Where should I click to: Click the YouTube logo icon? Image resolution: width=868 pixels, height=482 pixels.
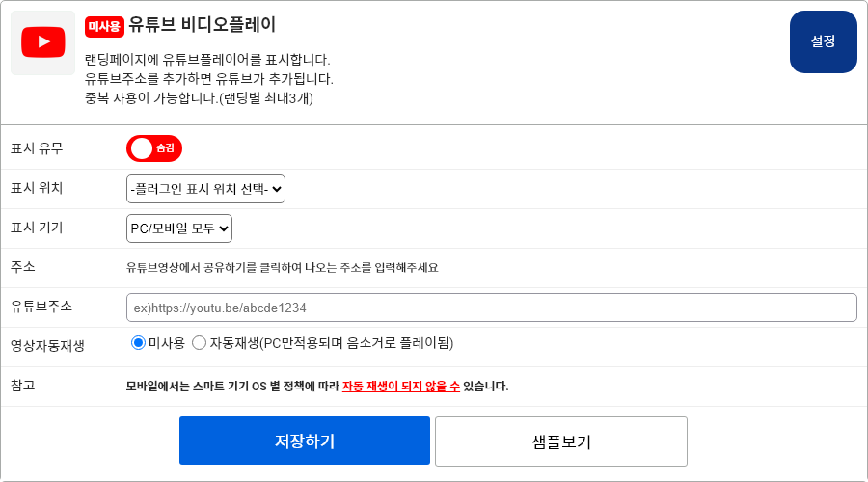pyautogui.click(x=42, y=42)
